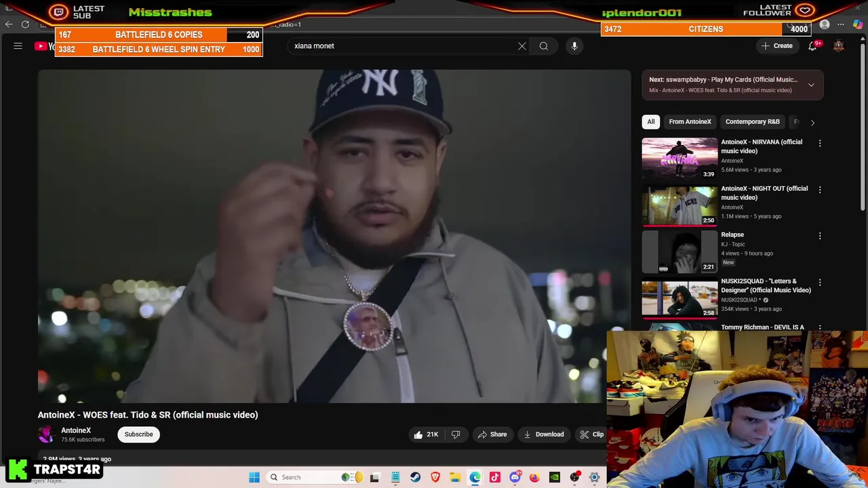Click the magnifier search button
The width and height of the screenshot is (868, 488).
point(544,46)
